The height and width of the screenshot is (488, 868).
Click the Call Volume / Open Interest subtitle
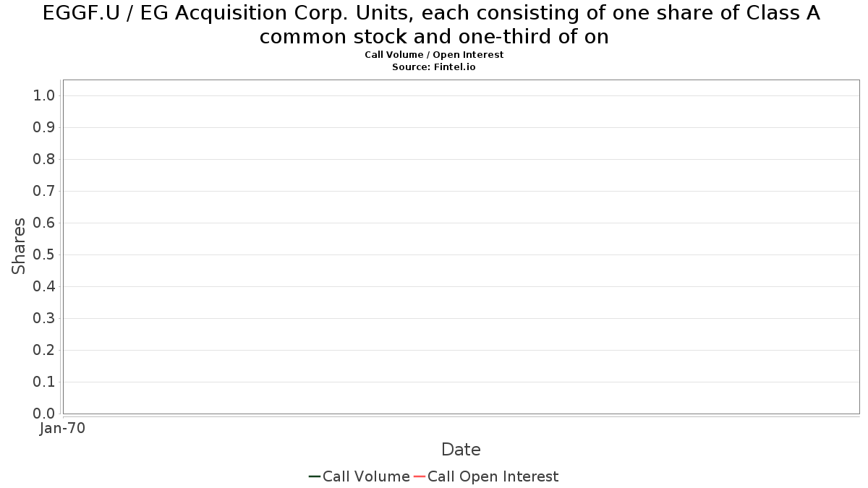tap(434, 54)
